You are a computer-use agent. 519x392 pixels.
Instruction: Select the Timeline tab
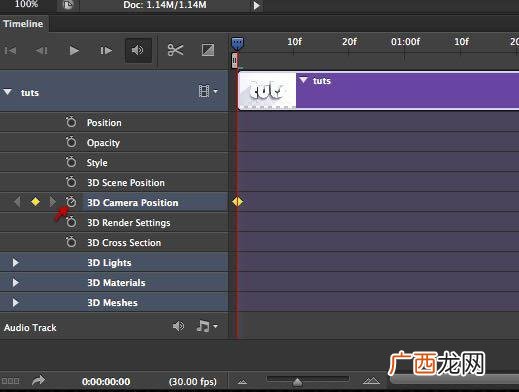[x=24, y=24]
